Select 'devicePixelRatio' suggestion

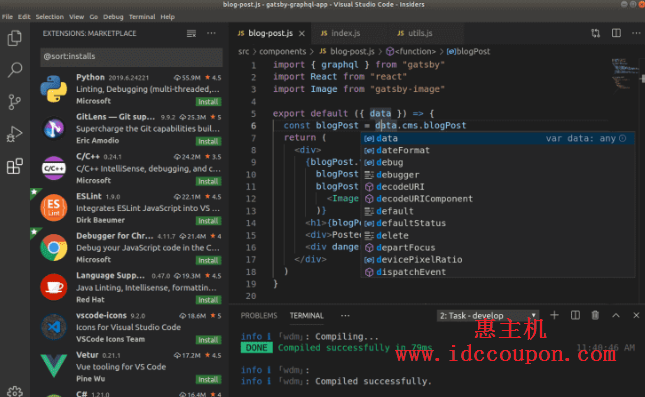(x=498, y=260)
